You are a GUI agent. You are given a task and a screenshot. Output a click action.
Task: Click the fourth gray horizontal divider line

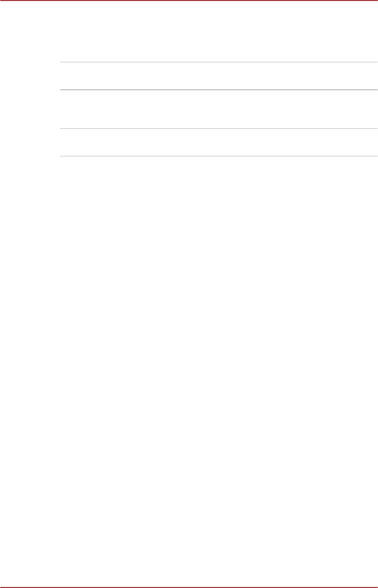click(x=219, y=156)
